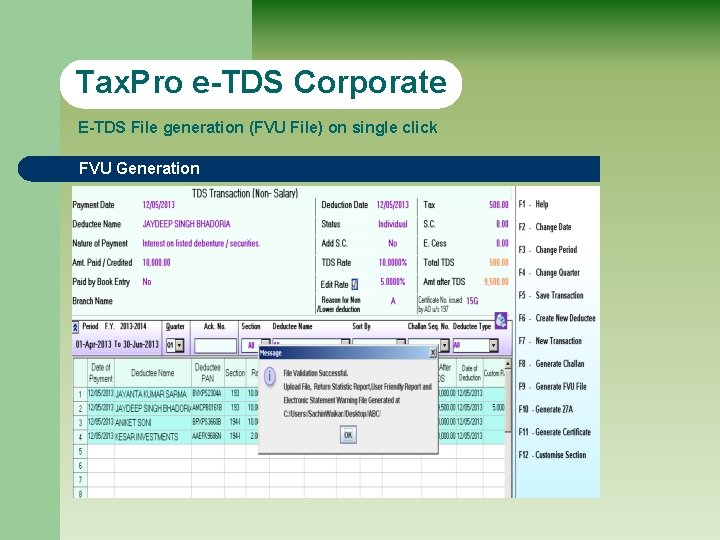
Task: Close the Message dialog with X
Action: tap(433, 353)
